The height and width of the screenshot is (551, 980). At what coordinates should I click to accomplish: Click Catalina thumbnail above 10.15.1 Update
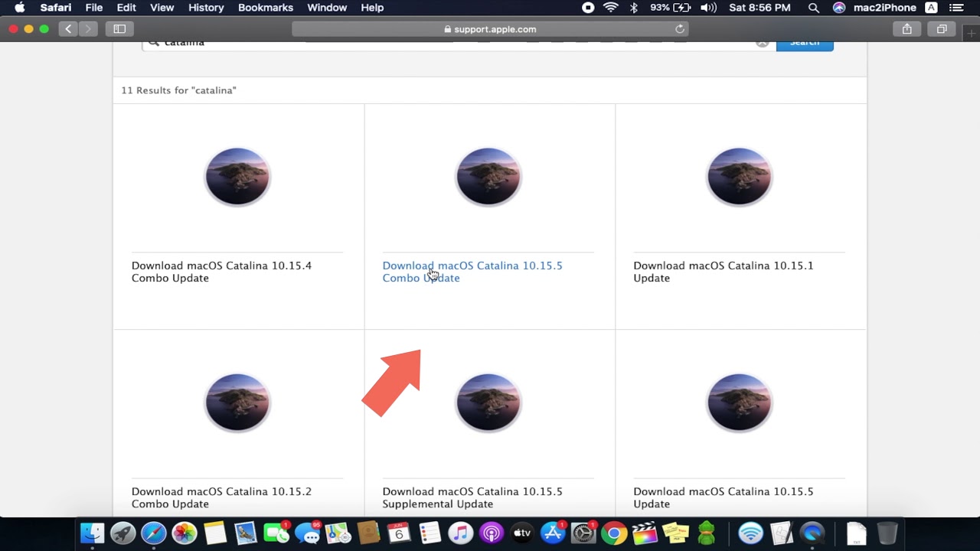click(x=740, y=177)
